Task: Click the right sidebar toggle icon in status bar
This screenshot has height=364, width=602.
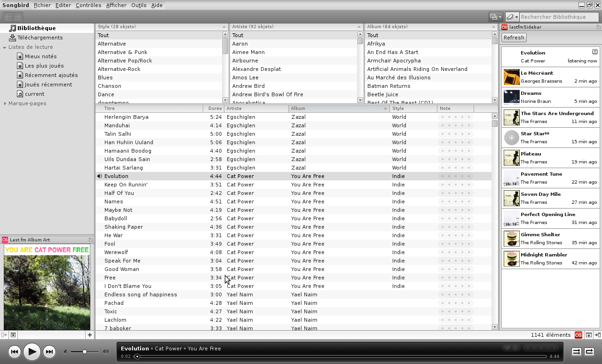Action: pos(598,335)
